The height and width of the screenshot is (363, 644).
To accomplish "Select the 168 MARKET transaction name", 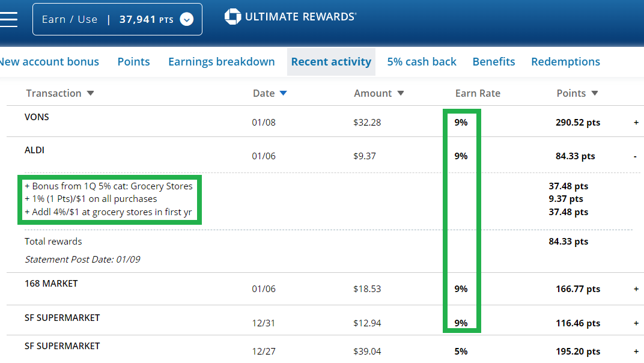I will point(51,284).
